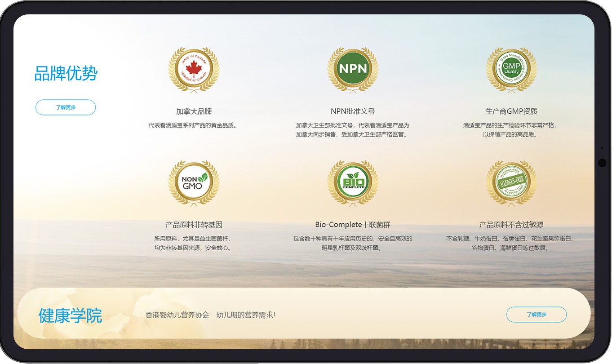Click the Bio-Complete十联菌群 title
This screenshot has height=364, width=612.
[x=353, y=225]
